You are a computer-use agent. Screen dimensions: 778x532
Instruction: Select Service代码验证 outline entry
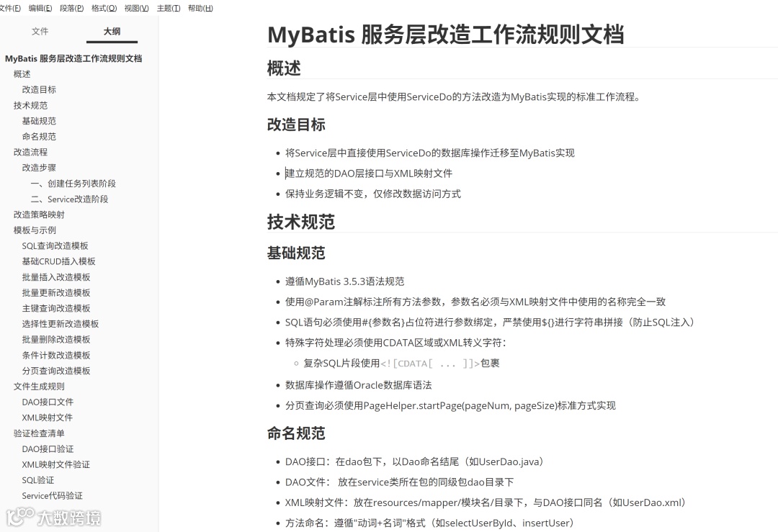point(52,496)
